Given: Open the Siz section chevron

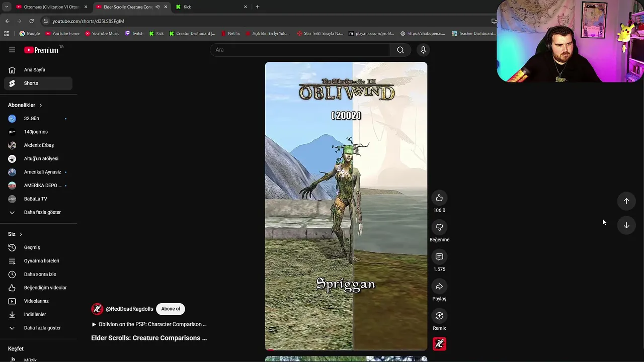Looking at the screenshot, I should point(21,234).
